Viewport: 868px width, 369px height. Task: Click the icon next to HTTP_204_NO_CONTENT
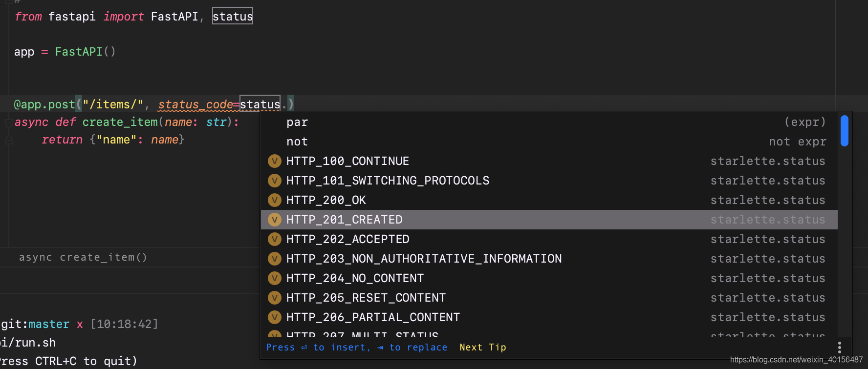[x=275, y=278]
